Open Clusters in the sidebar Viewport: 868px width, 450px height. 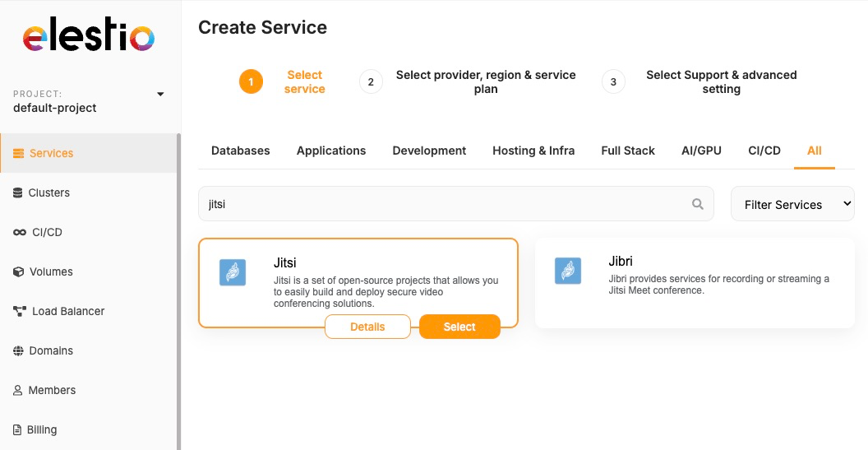coord(88,193)
